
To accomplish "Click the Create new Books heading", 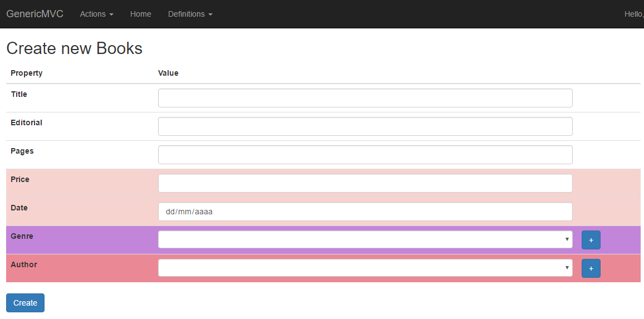I will point(75,48).
